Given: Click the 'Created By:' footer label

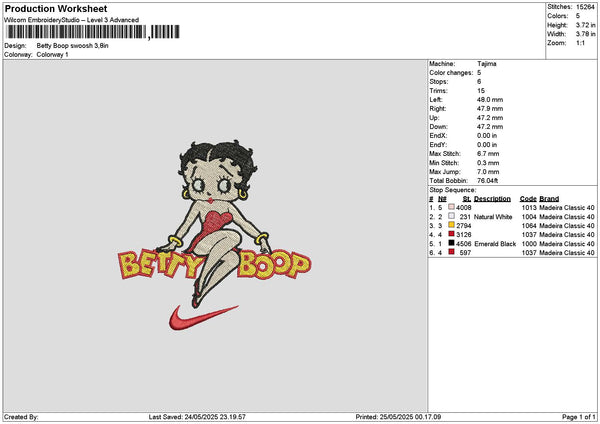Looking at the screenshot, I should (21, 417).
